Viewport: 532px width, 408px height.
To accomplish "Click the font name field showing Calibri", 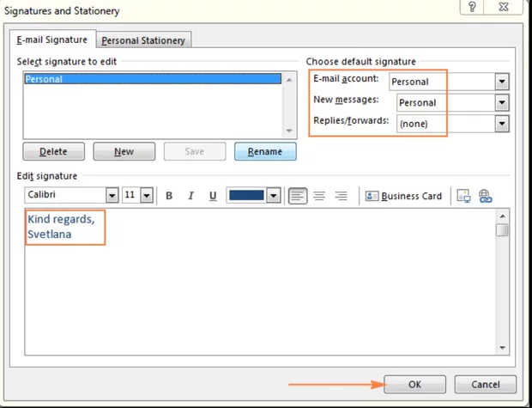I will click(65, 195).
